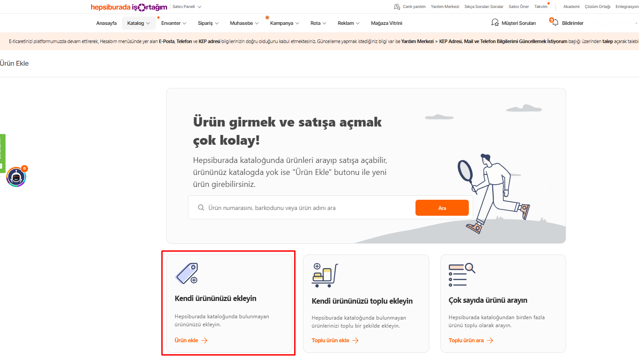The width and height of the screenshot is (639, 364).
Task: Open Yardım Merkezi in the top bar
Action: coord(445,7)
